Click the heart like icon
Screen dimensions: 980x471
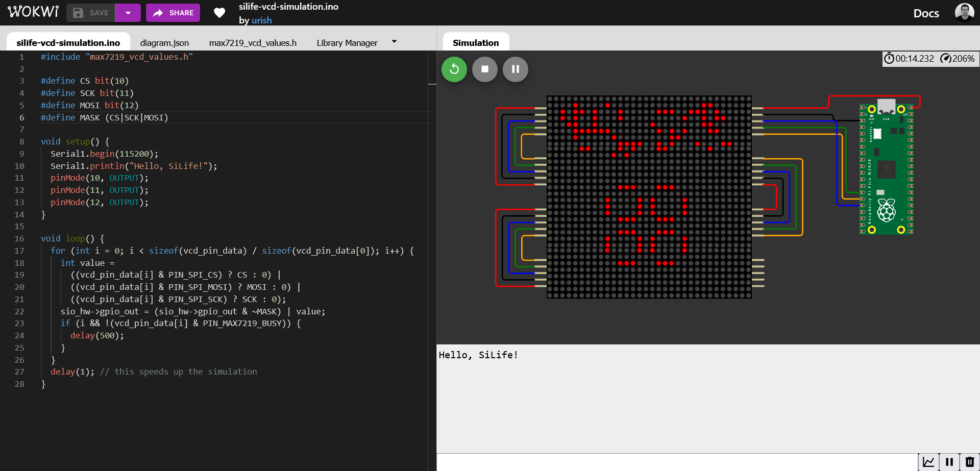point(219,13)
